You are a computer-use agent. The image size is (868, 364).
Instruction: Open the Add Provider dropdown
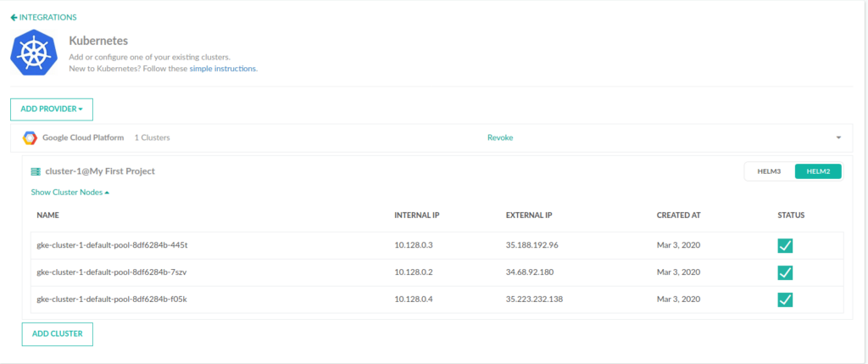tap(51, 109)
